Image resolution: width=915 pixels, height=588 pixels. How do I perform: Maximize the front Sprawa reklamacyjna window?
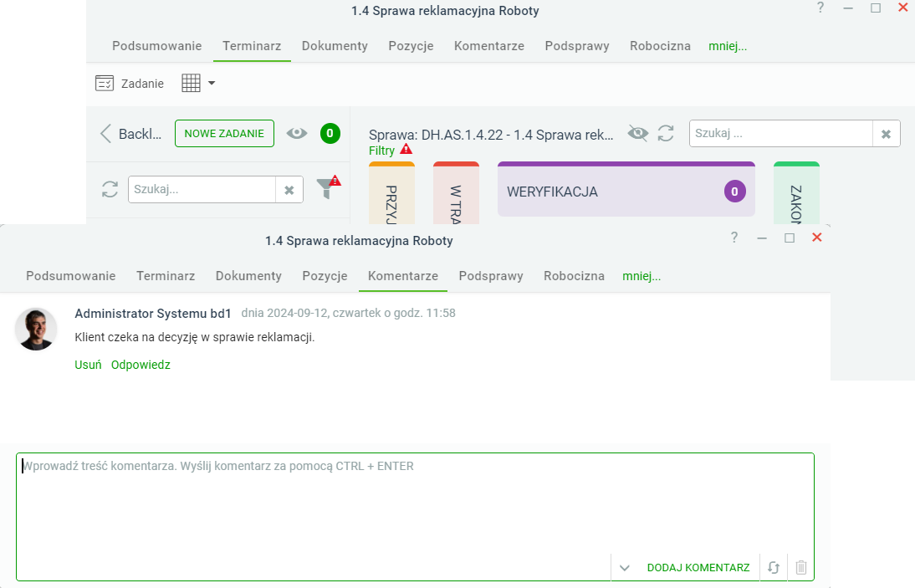coord(790,238)
